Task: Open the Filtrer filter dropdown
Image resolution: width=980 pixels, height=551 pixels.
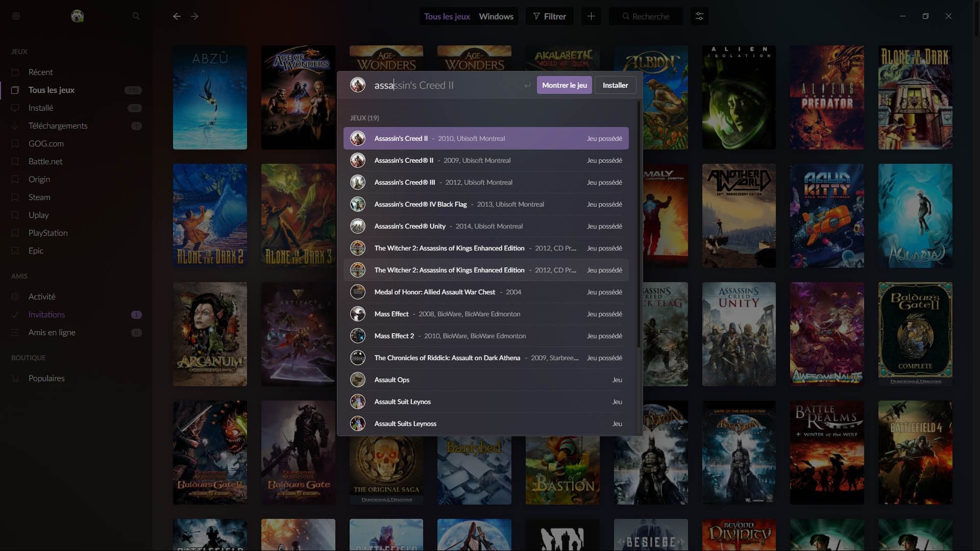Action: [x=549, y=16]
